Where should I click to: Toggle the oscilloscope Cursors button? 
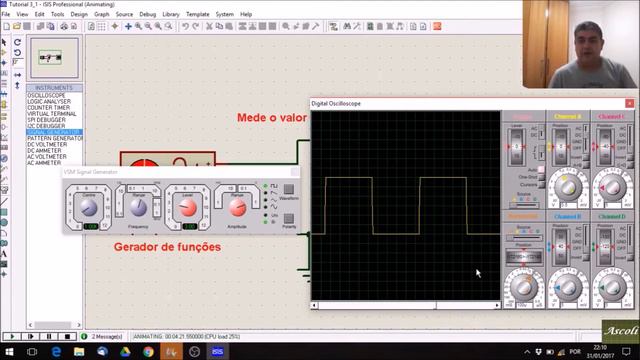click(541, 184)
